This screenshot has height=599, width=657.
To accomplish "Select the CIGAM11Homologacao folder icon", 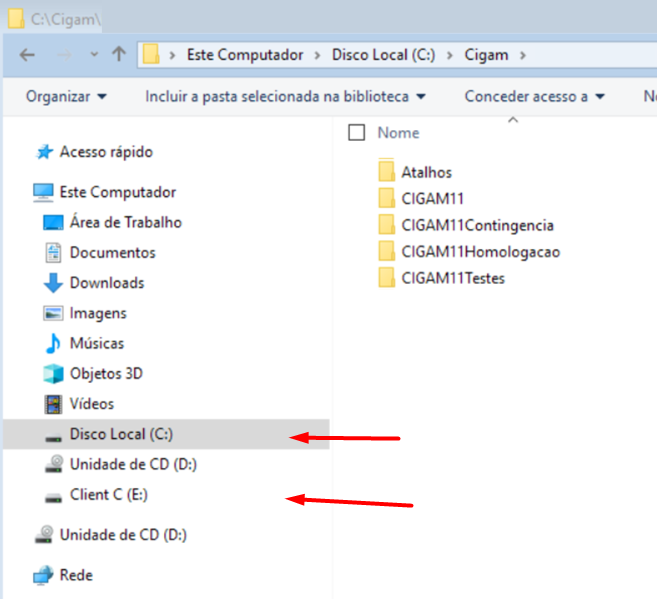I will (x=386, y=250).
